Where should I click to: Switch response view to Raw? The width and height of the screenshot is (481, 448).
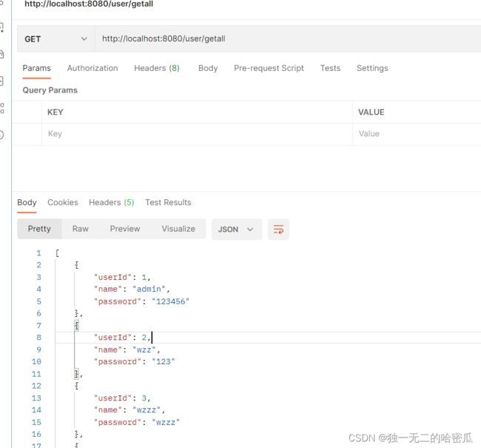[81, 229]
